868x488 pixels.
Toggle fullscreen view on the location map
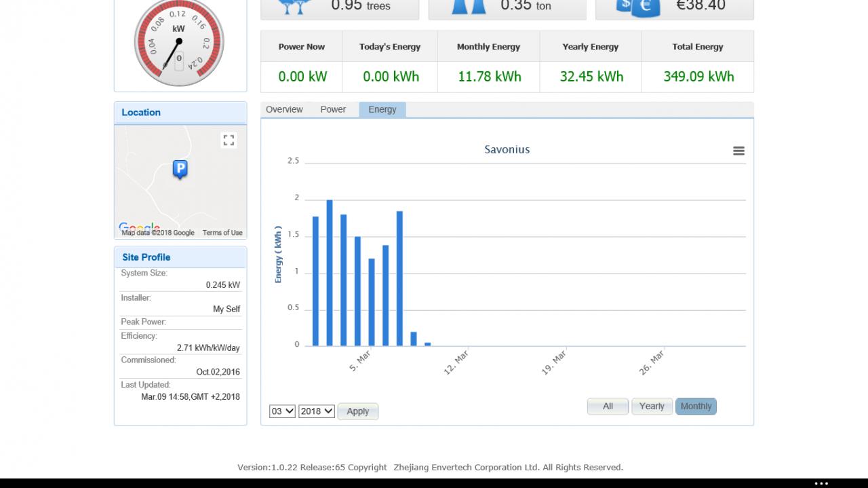point(229,140)
